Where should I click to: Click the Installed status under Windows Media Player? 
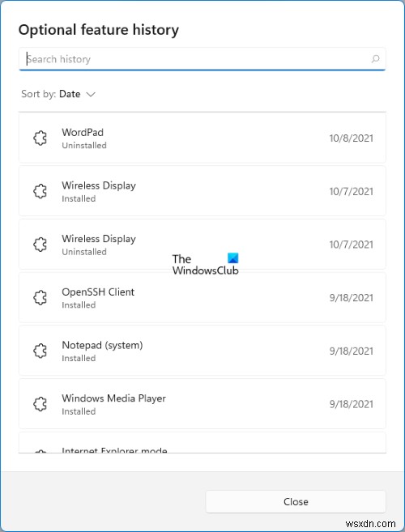click(79, 411)
